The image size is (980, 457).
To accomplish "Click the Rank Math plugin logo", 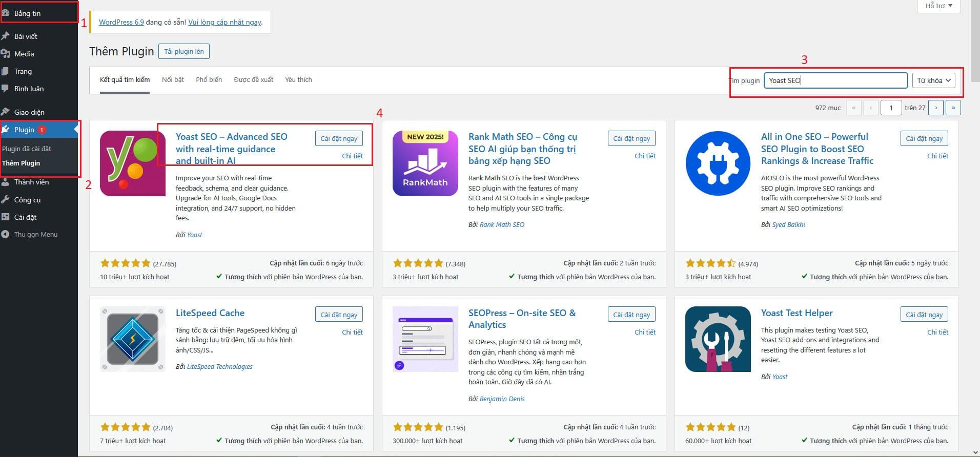I will click(425, 163).
